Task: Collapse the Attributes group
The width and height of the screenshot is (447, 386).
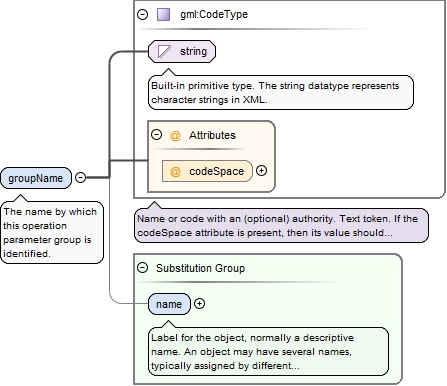Action: [156, 135]
